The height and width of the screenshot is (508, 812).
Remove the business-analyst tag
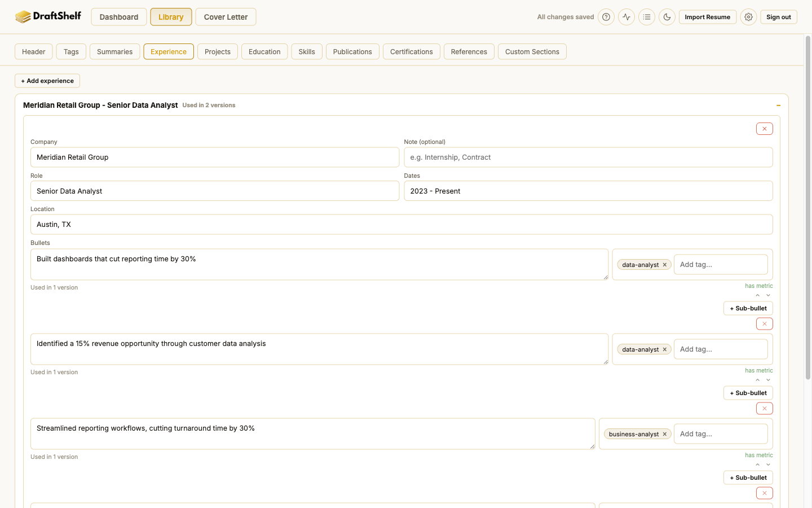click(665, 434)
